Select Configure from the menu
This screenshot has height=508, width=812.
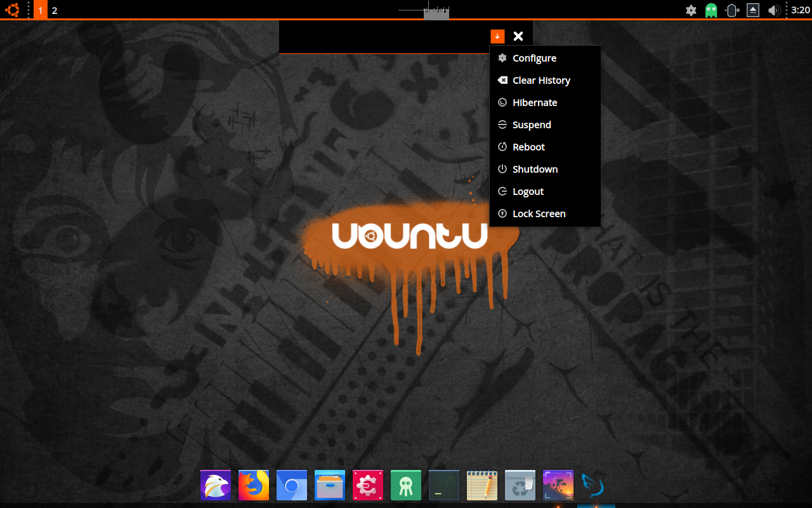click(x=545, y=58)
